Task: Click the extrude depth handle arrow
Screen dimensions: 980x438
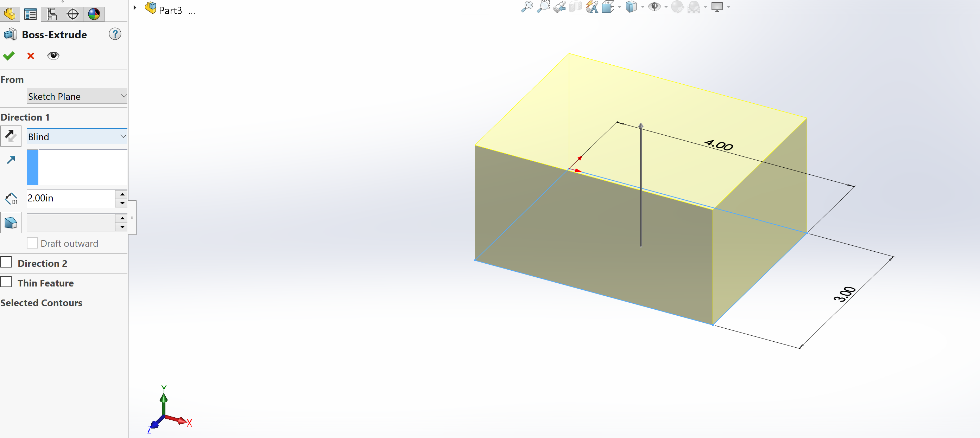Action: [x=641, y=126]
